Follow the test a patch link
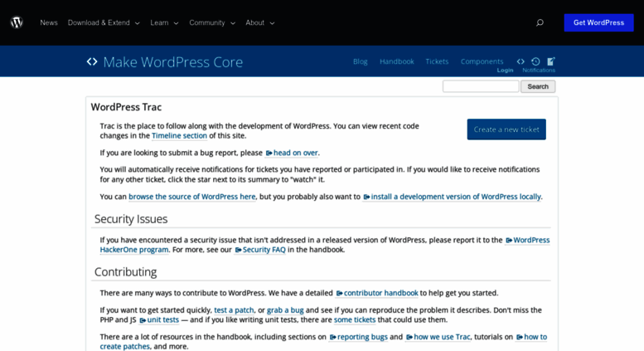Screen dimensions: 644x351 (x=234, y=310)
